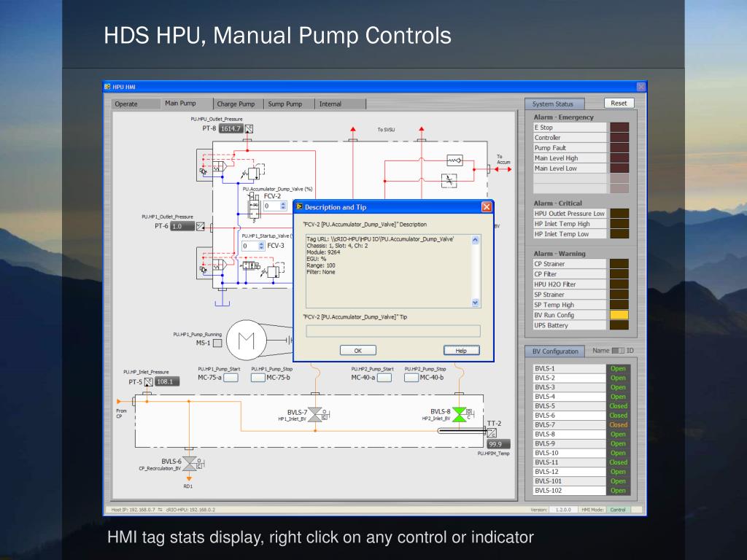Click the Pump Fault alarm indicator
Screen dimensions: 747x560
tap(619, 147)
